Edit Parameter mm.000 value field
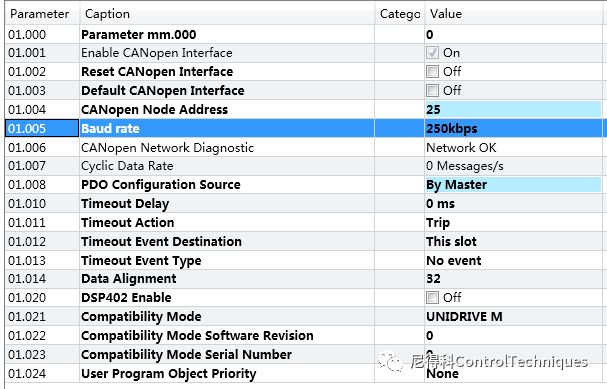Screen dimensions: 607x389 (513, 34)
